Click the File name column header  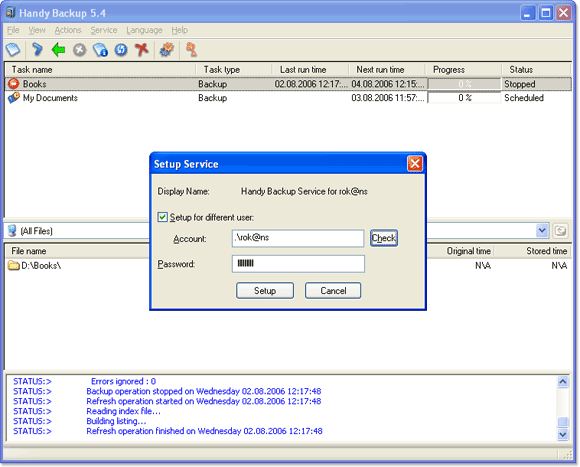(78, 251)
